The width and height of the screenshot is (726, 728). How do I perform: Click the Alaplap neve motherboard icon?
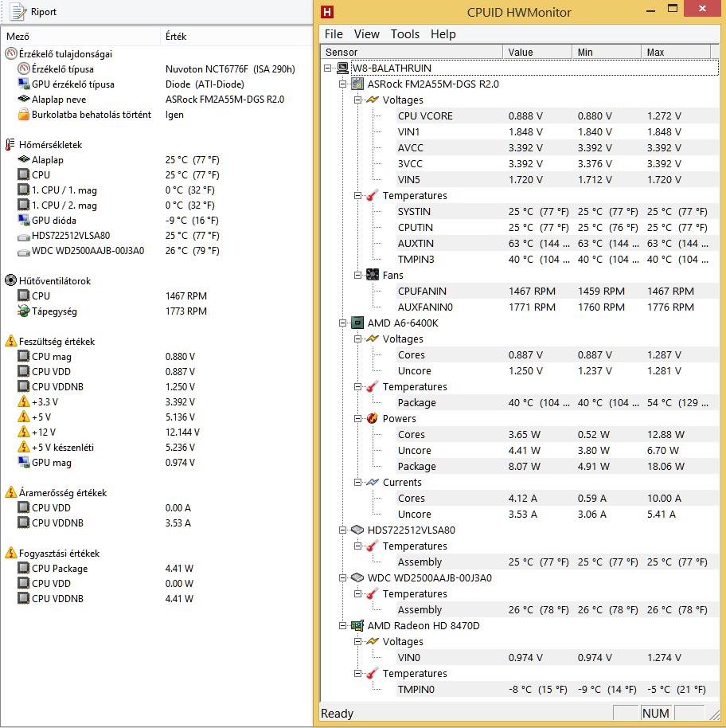(24, 99)
